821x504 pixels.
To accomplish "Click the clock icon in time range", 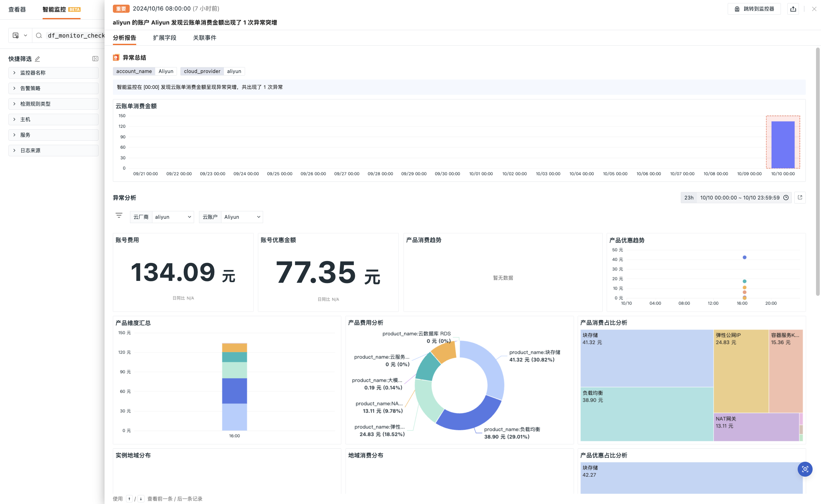I will [x=786, y=198].
